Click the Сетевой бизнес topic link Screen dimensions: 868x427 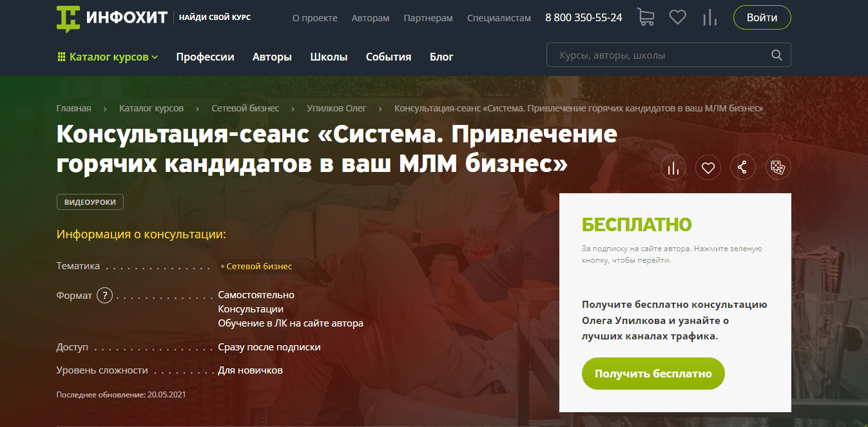(259, 266)
